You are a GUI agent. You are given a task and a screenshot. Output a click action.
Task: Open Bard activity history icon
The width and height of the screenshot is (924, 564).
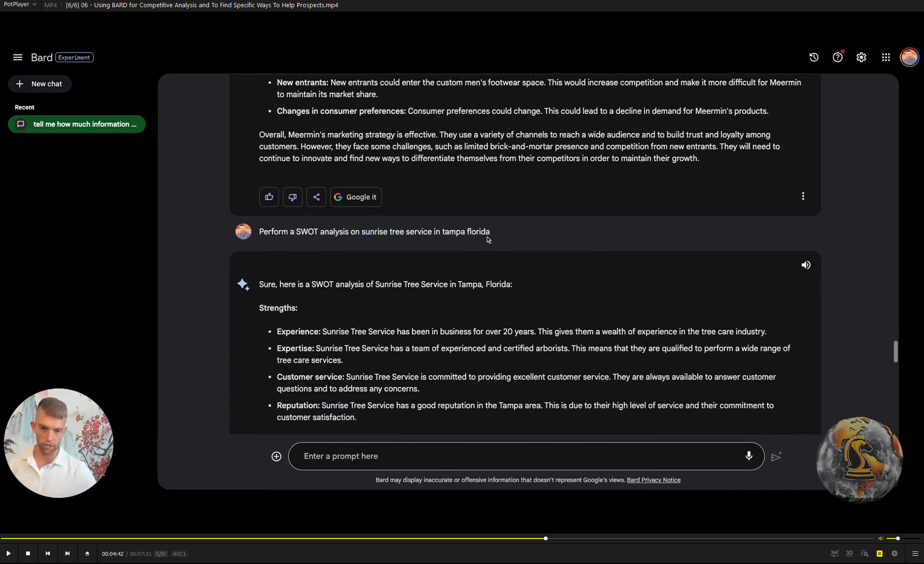(x=814, y=57)
